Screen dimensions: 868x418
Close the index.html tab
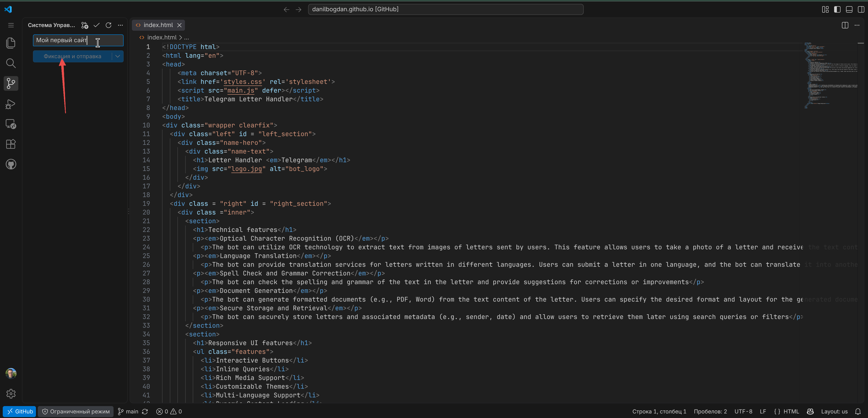coord(180,25)
